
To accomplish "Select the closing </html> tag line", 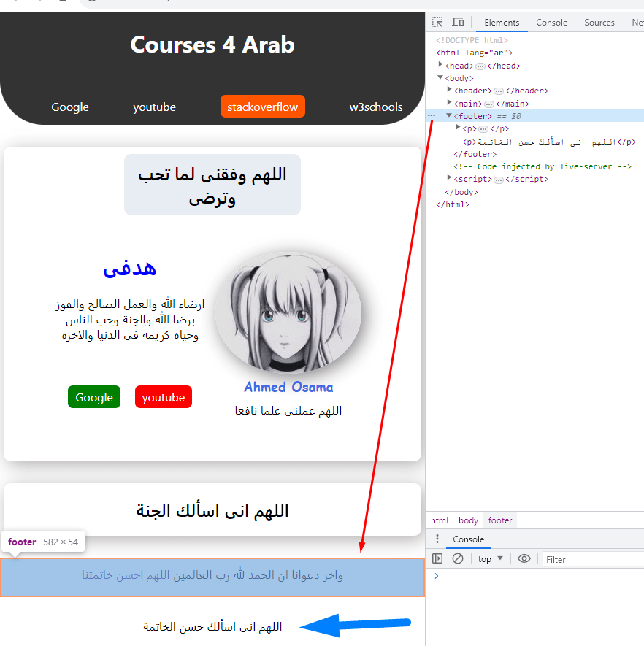I will click(x=453, y=204).
